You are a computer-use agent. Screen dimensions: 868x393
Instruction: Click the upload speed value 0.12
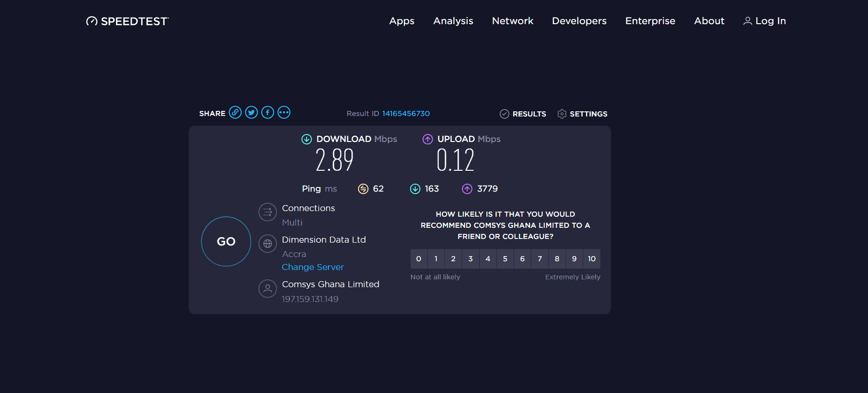[x=456, y=161]
